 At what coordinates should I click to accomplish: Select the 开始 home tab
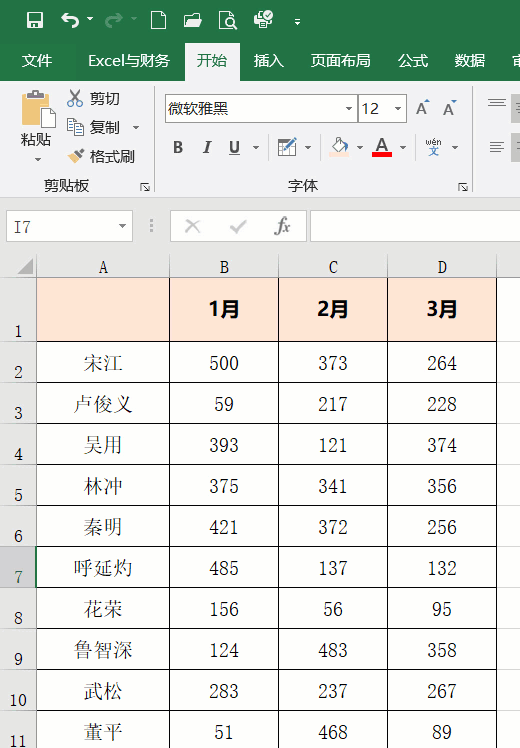click(212, 61)
